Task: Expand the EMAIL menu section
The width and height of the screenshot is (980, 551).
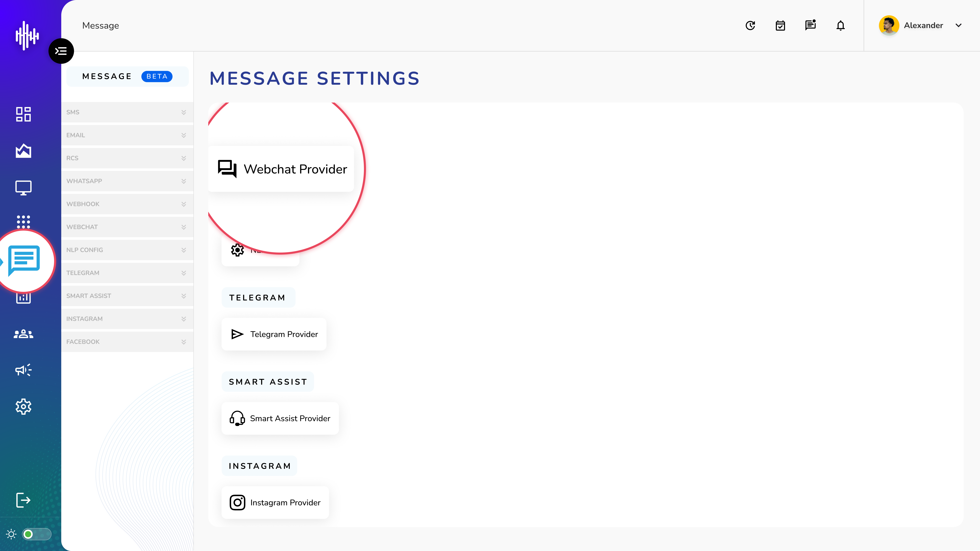Action: point(127,135)
